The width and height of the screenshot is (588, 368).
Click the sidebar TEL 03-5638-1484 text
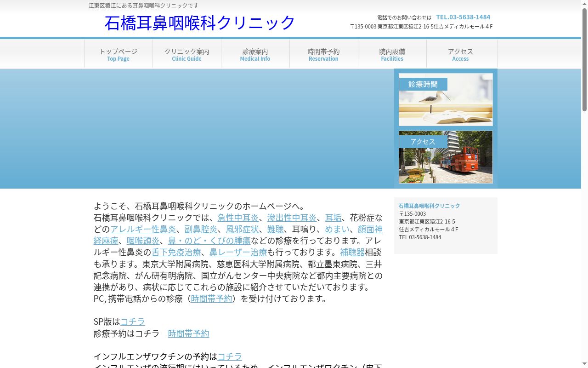pos(420,237)
